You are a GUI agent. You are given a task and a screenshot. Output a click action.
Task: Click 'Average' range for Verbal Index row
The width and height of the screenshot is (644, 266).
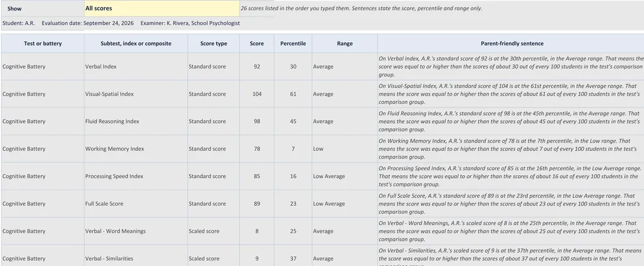point(345,67)
